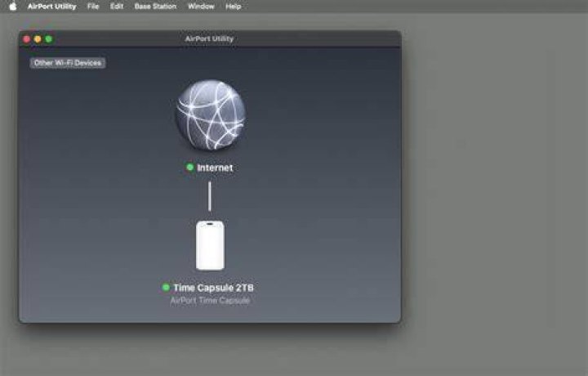Screen dimensions: 588x376
Task: Click the green status dot beside Time Capsule 2TB
Action: pos(166,287)
